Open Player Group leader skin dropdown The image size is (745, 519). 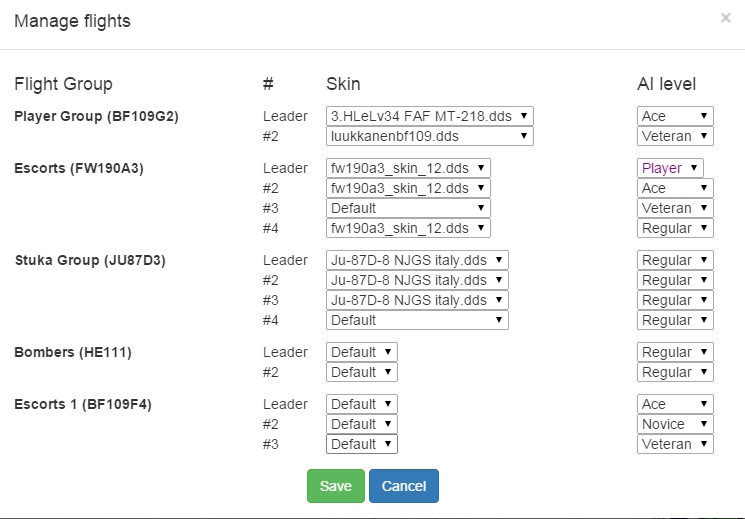click(430, 116)
